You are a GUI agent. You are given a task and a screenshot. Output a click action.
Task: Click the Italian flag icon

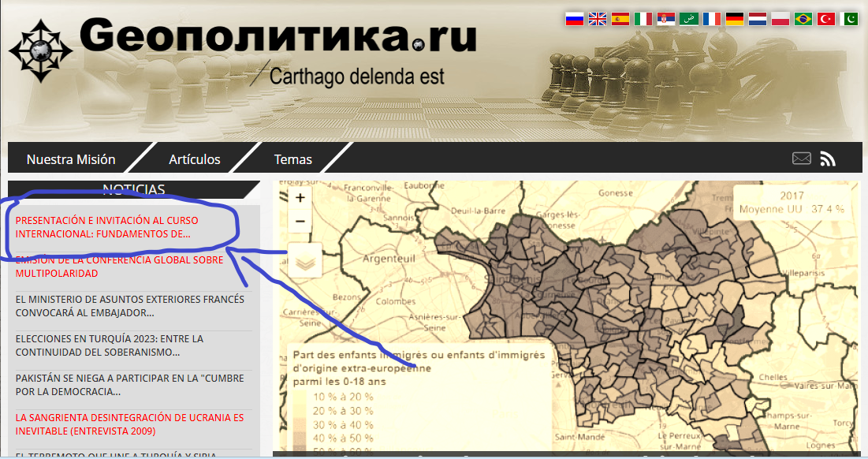point(643,20)
